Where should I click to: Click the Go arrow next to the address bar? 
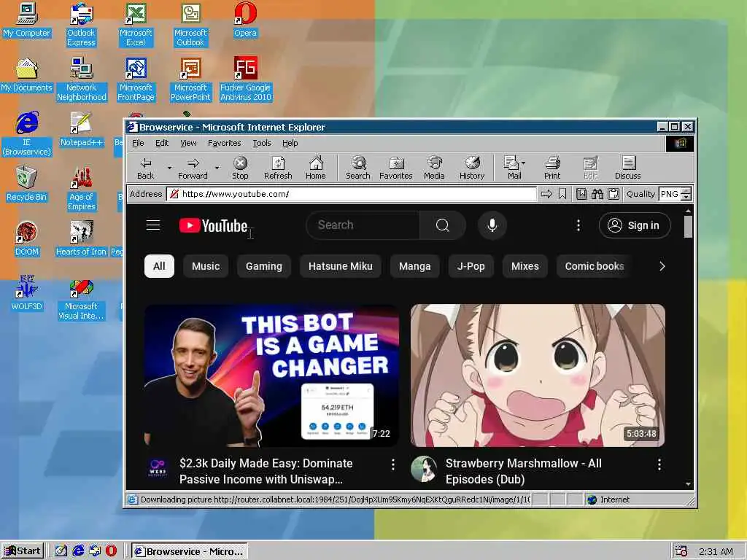click(546, 194)
